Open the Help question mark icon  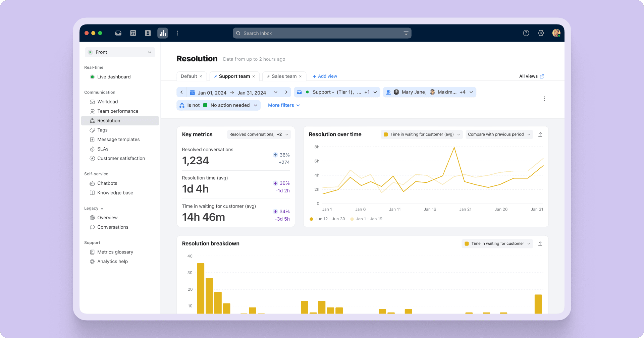(x=526, y=33)
